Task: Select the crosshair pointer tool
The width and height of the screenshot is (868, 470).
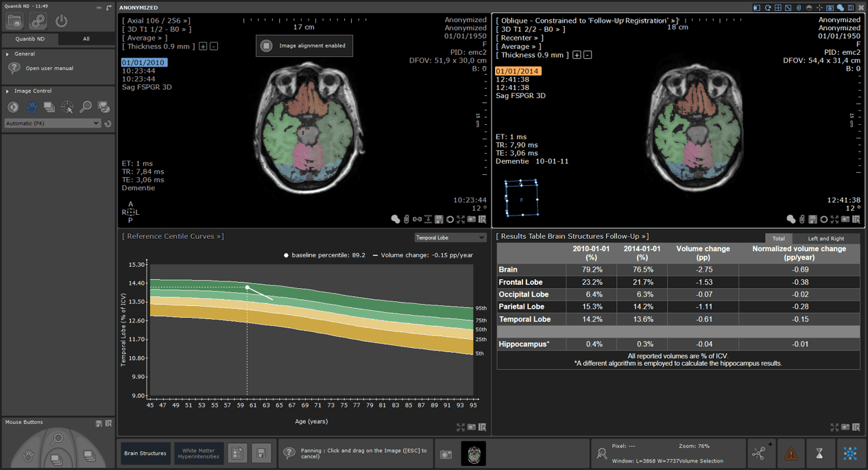Action: tap(67, 107)
